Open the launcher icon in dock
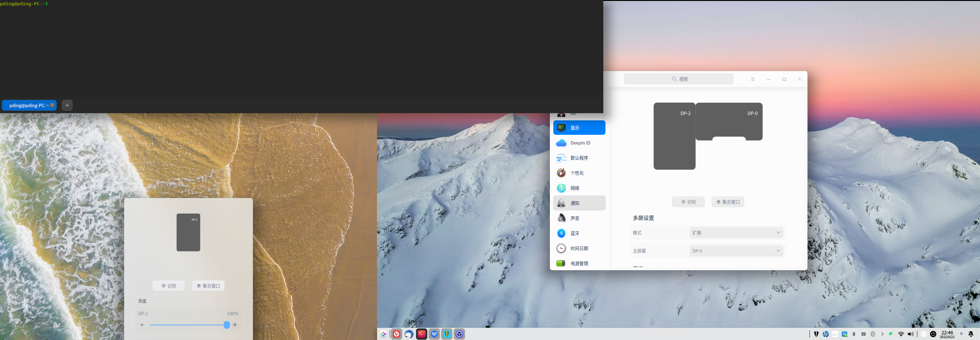 tap(383, 334)
